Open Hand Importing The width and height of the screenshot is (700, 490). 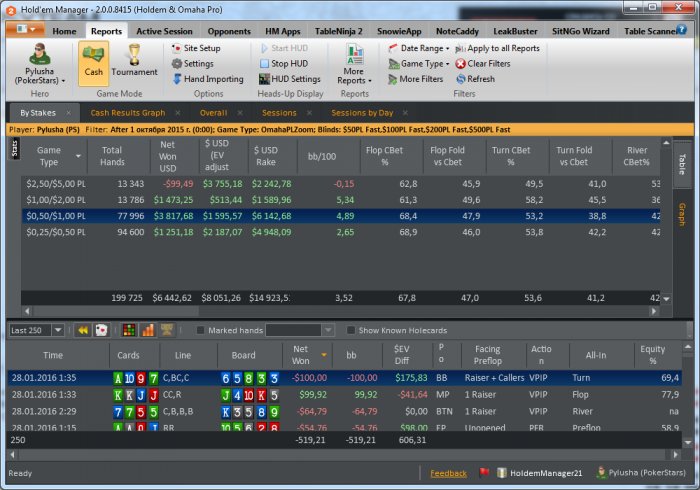coord(208,79)
